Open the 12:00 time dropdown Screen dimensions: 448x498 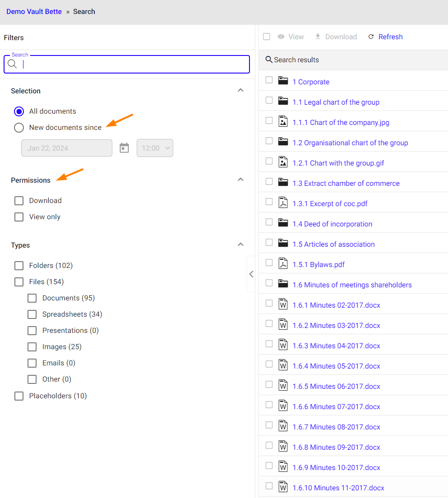click(x=155, y=148)
